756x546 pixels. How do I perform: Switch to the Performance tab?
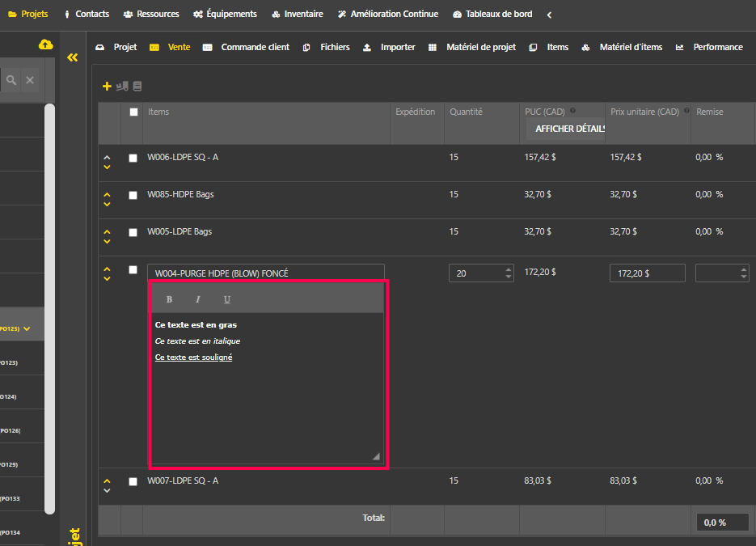(x=709, y=47)
